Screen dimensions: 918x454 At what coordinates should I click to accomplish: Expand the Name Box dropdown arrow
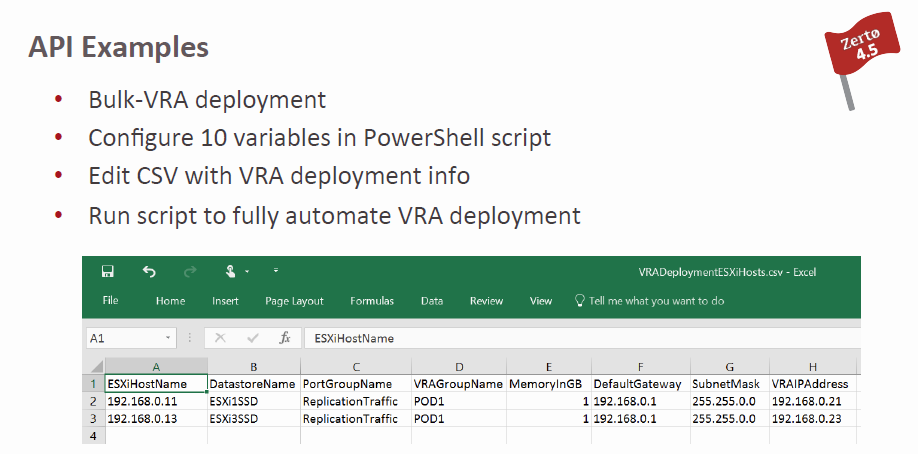click(x=167, y=338)
